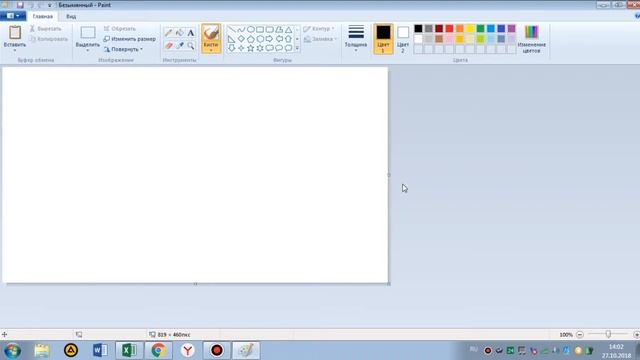Click the zoom in plus button
Screen dimensions: 640x360
click(x=636, y=334)
